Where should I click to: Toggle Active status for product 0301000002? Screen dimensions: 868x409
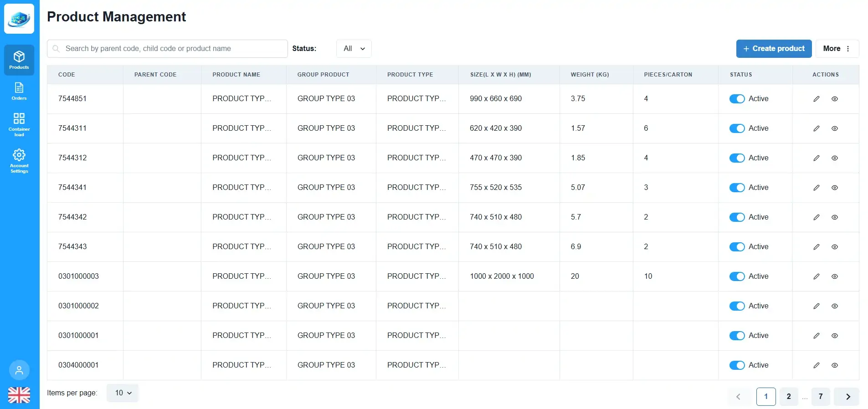click(x=737, y=306)
